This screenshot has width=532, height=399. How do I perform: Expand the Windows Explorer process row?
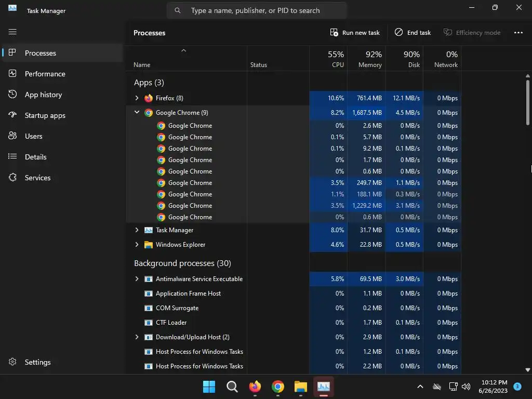pyautogui.click(x=137, y=245)
